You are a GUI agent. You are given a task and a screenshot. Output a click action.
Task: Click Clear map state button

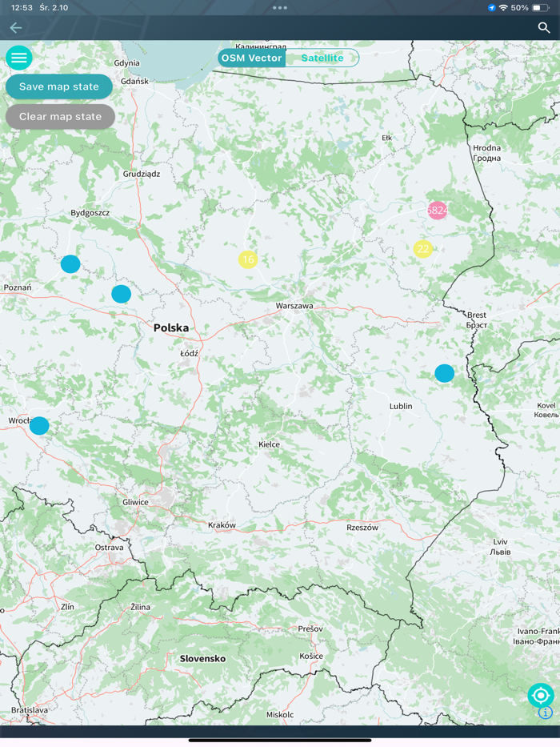(x=61, y=117)
